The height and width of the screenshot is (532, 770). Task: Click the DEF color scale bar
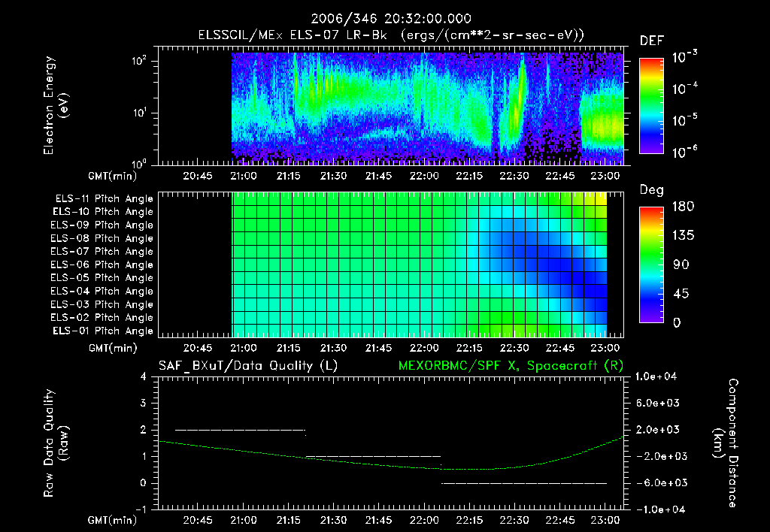coord(652,106)
